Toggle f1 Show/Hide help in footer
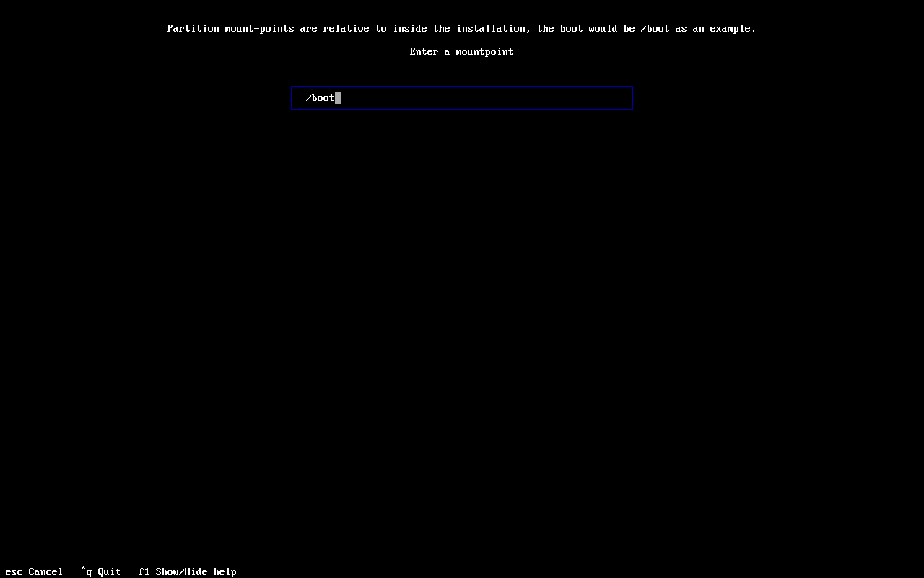Image resolution: width=924 pixels, height=578 pixels. tap(187, 571)
